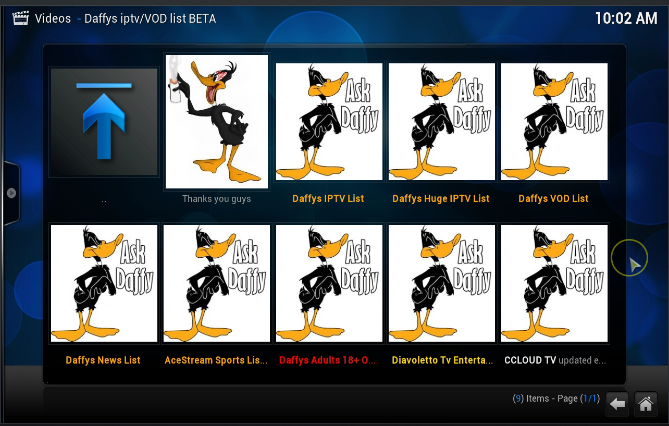Open Daffys VOD List thumbnail
This screenshot has height=426, width=669.
click(x=554, y=122)
